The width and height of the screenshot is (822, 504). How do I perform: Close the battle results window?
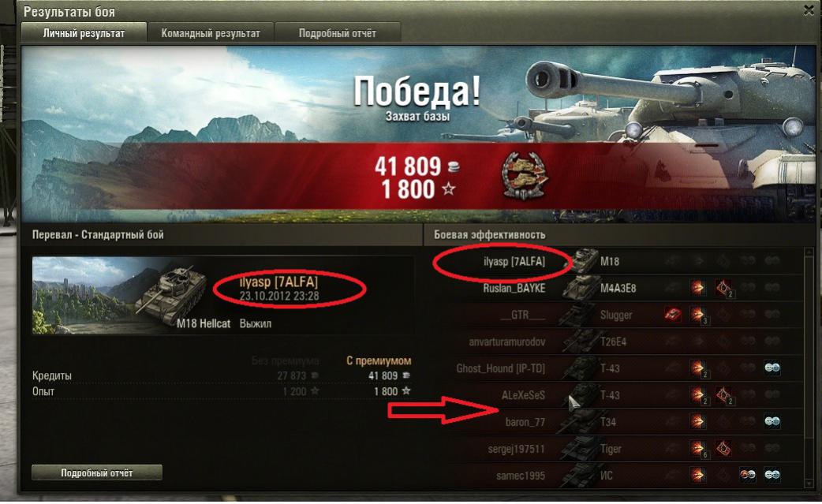809,10
